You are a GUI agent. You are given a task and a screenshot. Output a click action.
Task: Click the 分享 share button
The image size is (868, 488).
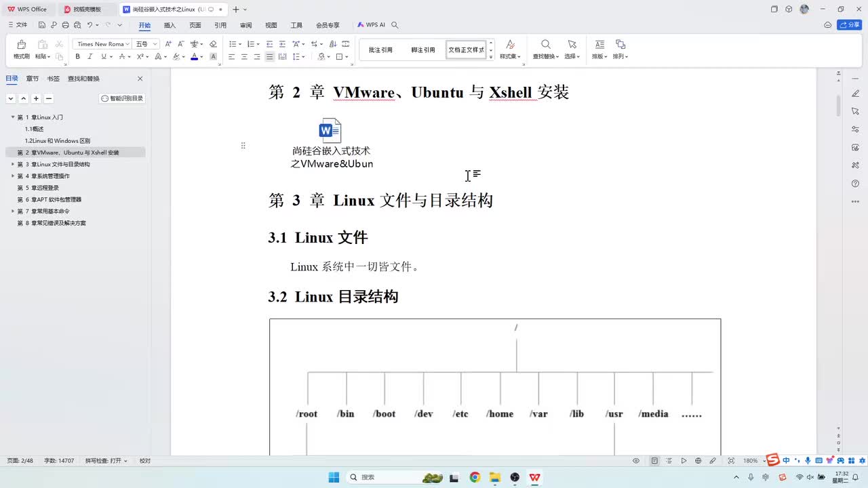click(x=850, y=25)
